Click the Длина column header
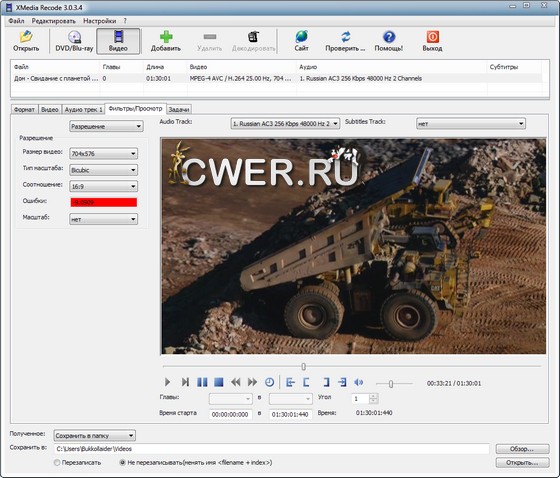Screen dimensions: 560x478 165,67
